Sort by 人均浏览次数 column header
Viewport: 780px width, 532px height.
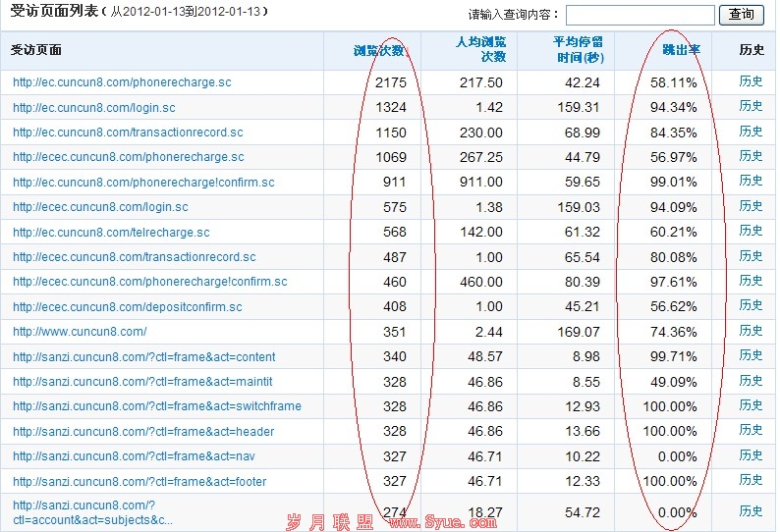click(481, 49)
